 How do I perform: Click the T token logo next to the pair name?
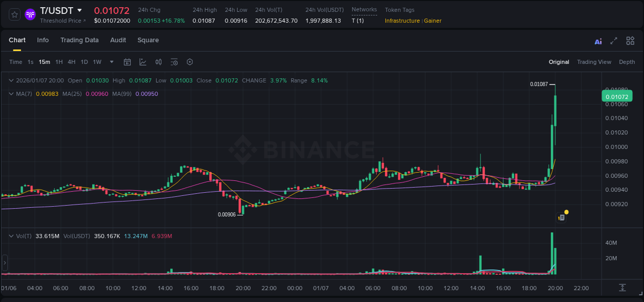[x=30, y=14]
